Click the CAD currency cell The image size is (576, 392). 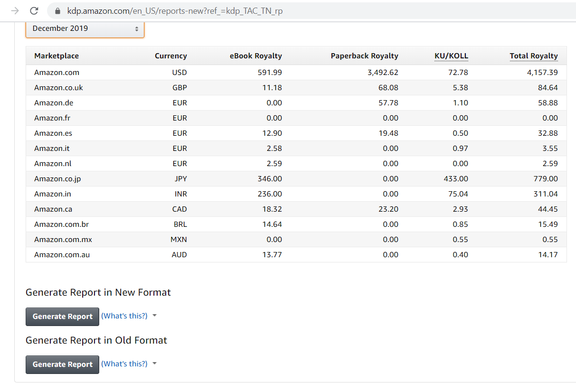pyautogui.click(x=179, y=209)
